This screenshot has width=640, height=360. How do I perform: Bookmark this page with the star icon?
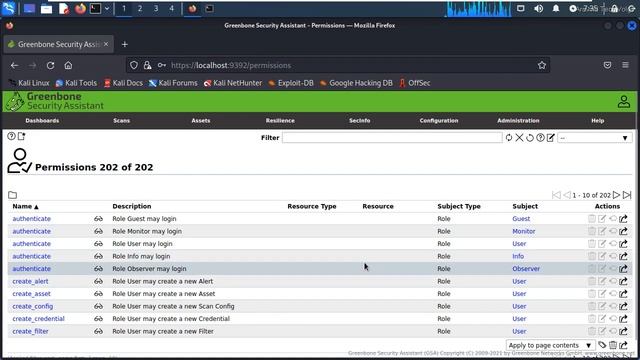pos(542,65)
